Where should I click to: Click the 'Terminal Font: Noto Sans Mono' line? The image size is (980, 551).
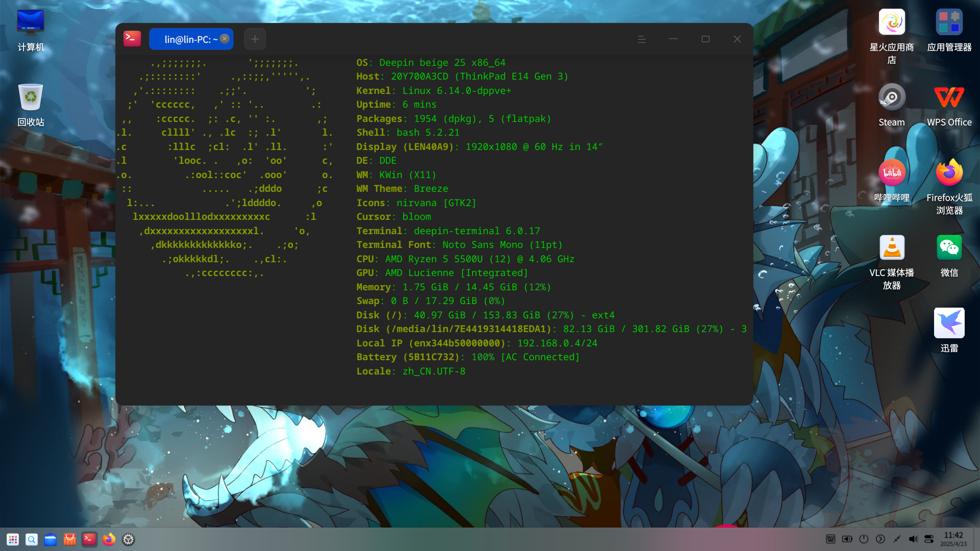[x=459, y=245]
